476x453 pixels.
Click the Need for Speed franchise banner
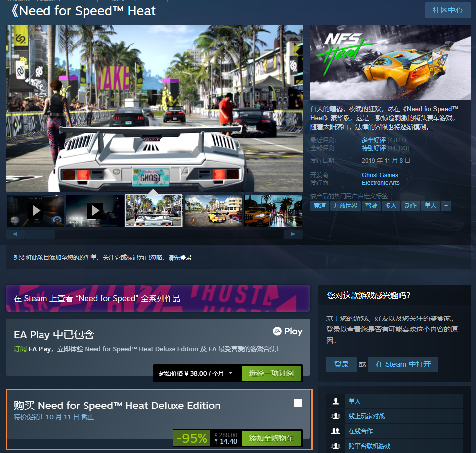tap(158, 298)
